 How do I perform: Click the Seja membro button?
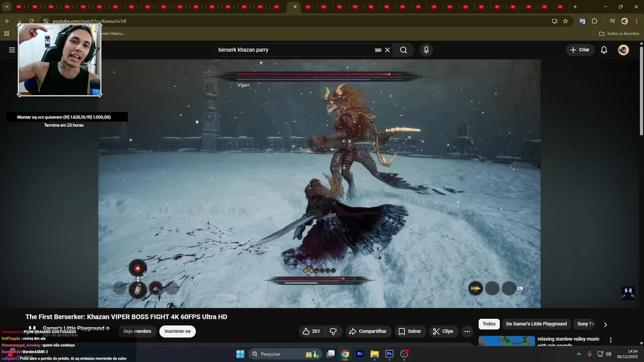[x=137, y=331]
